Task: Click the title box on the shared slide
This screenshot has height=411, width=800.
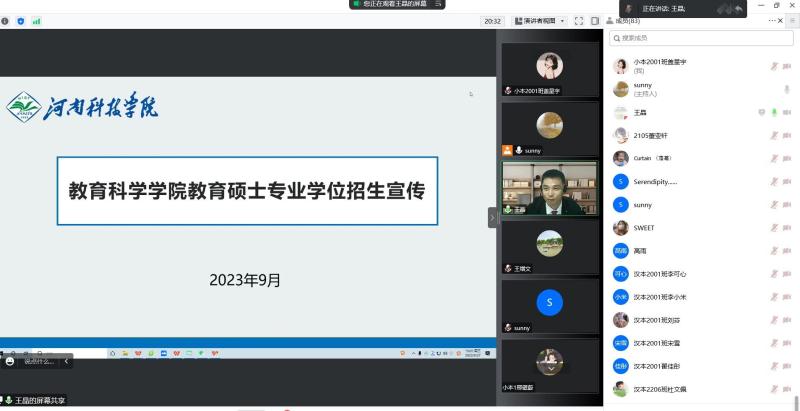Action: (x=247, y=191)
